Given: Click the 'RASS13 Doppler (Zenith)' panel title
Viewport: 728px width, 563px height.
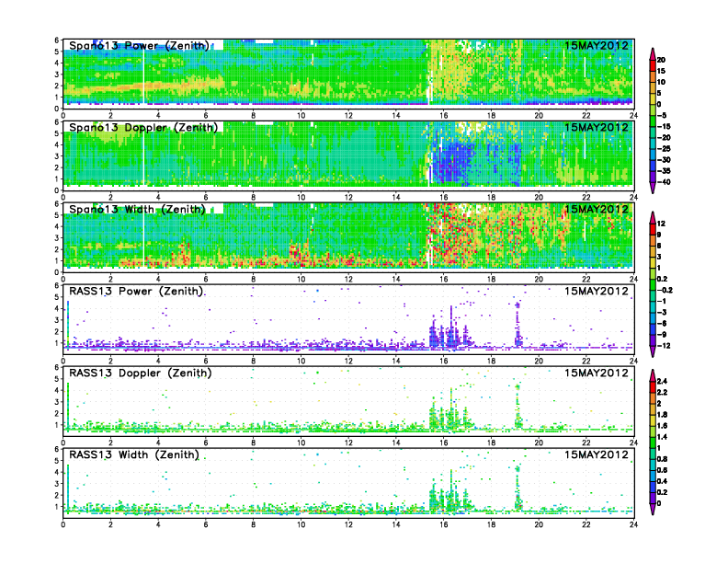Looking at the screenshot, I should (x=141, y=373).
